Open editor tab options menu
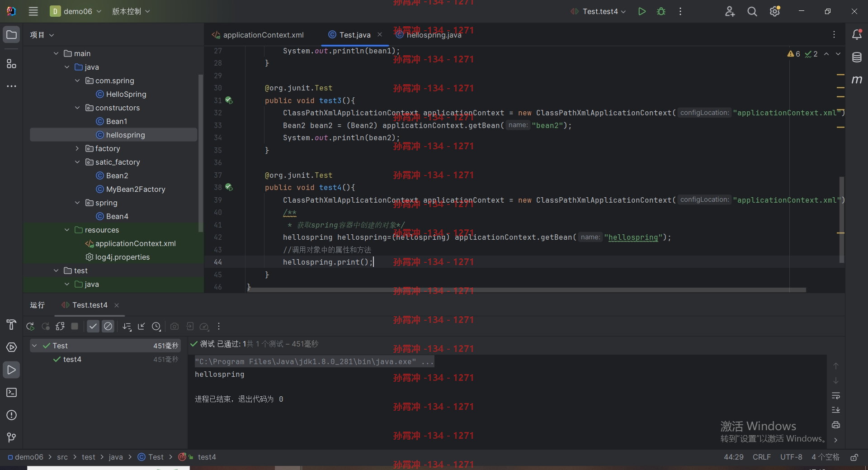Image resolution: width=868 pixels, height=470 pixels. (x=834, y=34)
